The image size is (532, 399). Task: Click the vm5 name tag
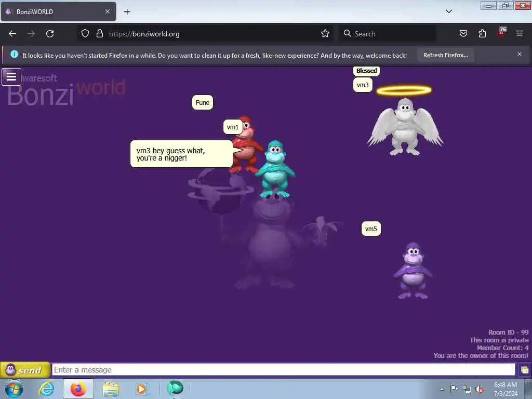[371, 229]
